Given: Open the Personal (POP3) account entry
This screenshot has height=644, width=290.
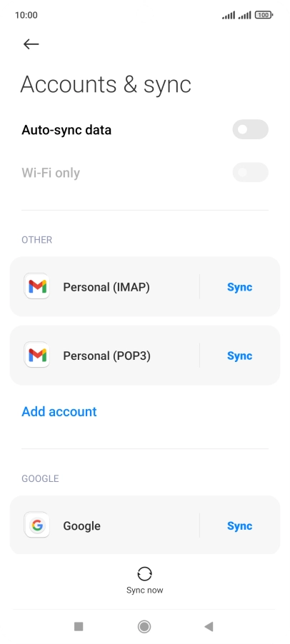Looking at the screenshot, I should point(105,356).
